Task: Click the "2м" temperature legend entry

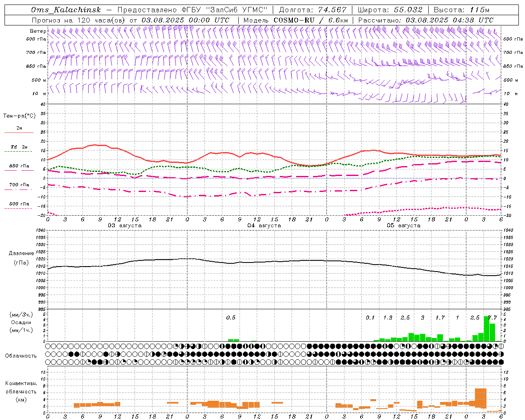Action: tap(19, 128)
